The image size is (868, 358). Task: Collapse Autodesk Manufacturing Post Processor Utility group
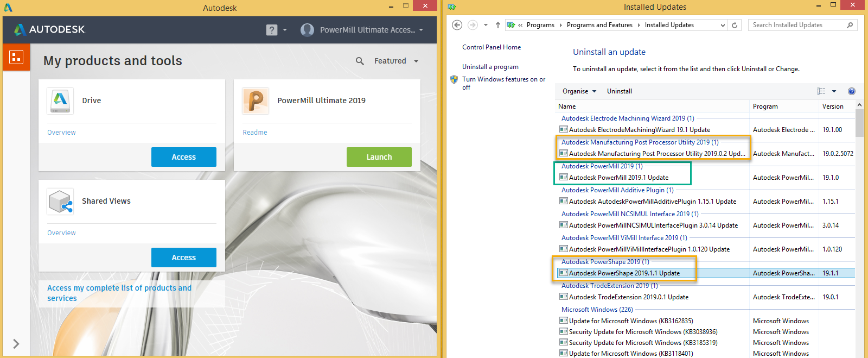[x=640, y=142]
